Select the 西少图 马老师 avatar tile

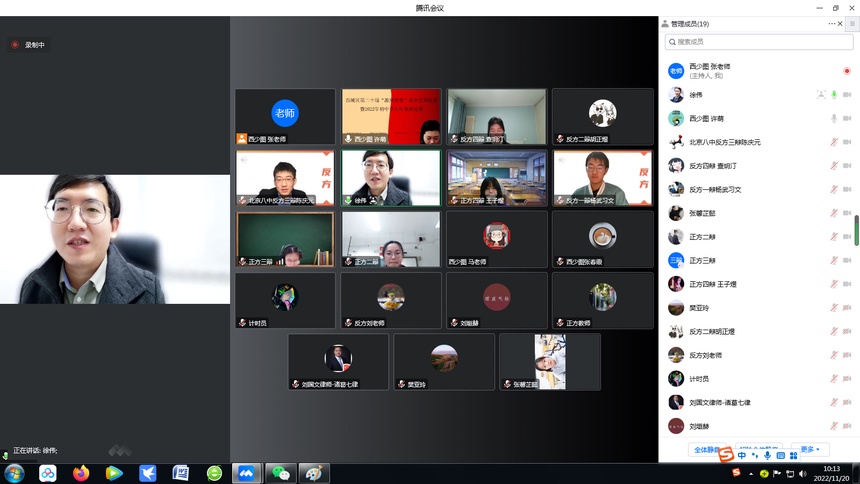[x=496, y=239]
